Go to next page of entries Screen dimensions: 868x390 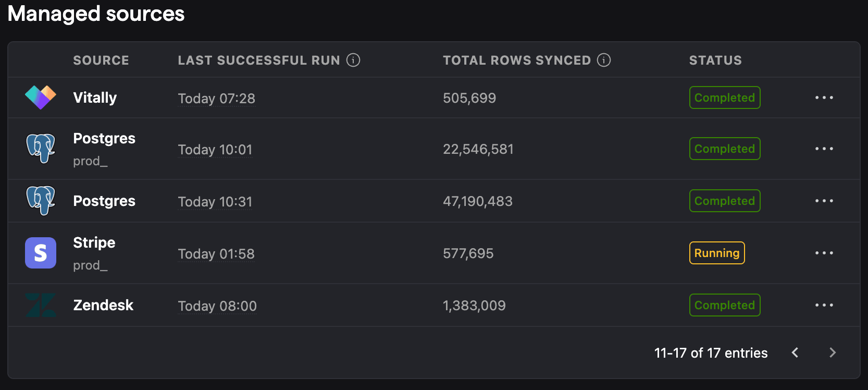[833, 352]
